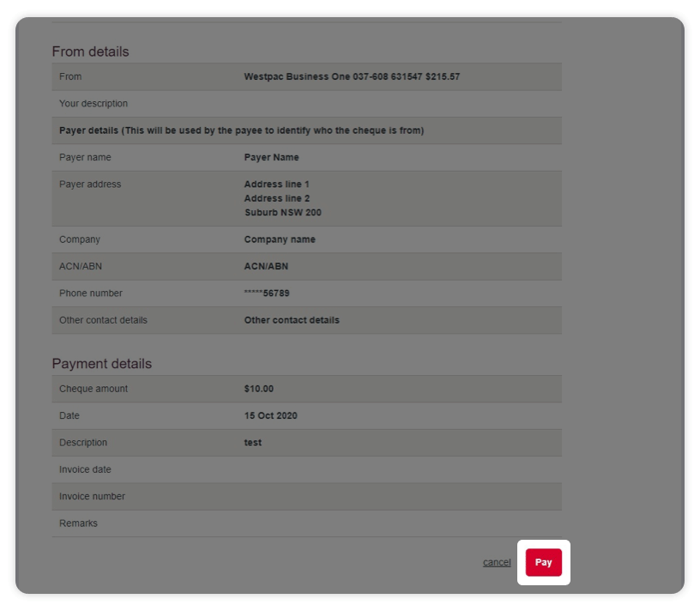Click the cancel link
This screenshot has width=700, height=611.
tap(497, 563)
